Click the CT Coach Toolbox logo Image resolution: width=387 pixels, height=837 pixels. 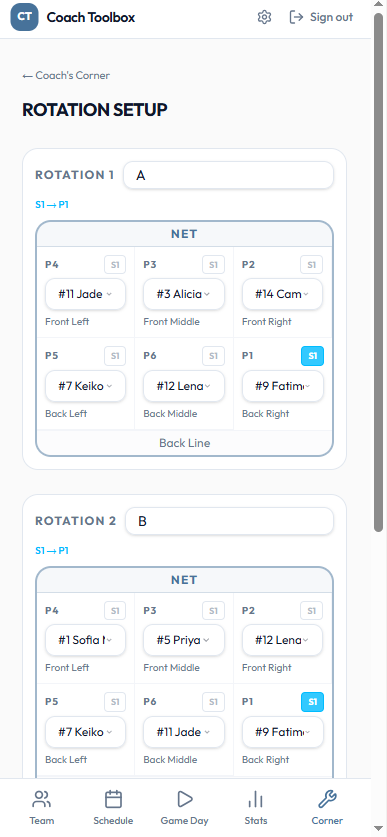[x=25, y=17]
